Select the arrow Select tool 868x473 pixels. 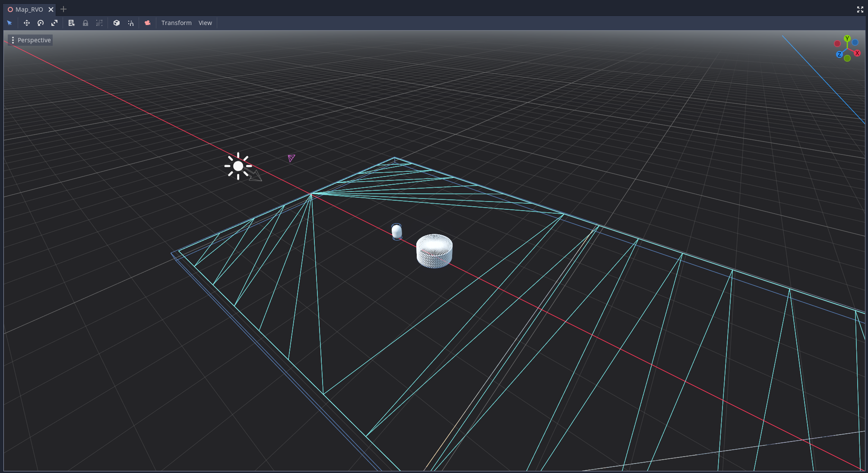[x=10, y=23]
